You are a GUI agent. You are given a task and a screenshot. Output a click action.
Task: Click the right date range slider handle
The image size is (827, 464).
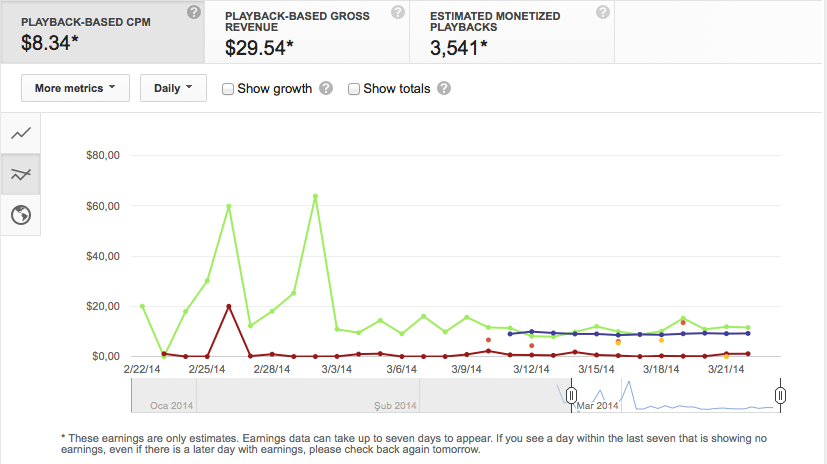pyautogui.click(x=781, y=395)
